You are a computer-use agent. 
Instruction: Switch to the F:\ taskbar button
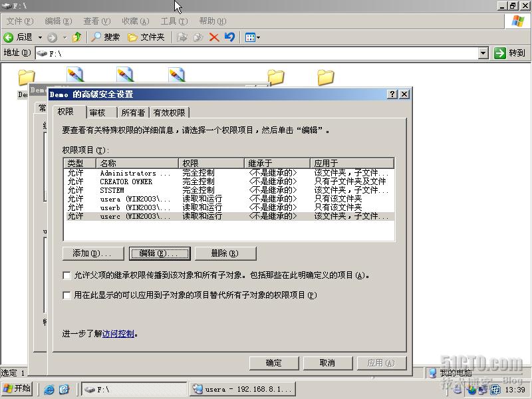[134, 389]
